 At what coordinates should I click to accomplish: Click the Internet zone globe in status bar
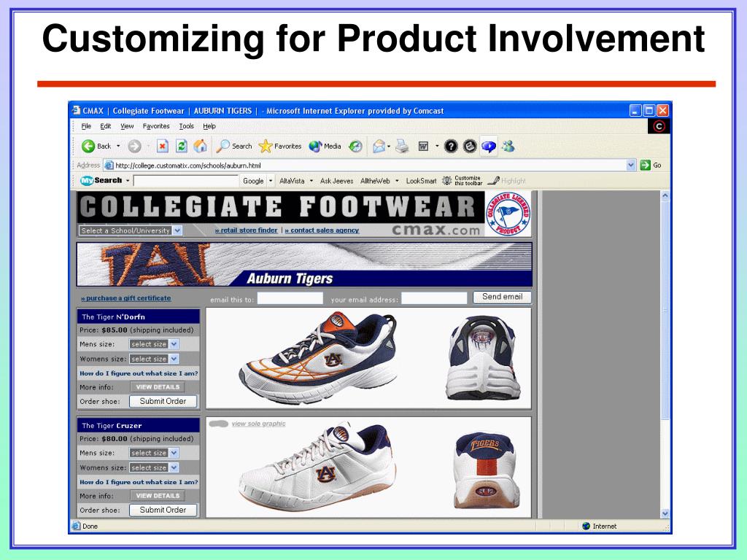click(x=587, y=526)
